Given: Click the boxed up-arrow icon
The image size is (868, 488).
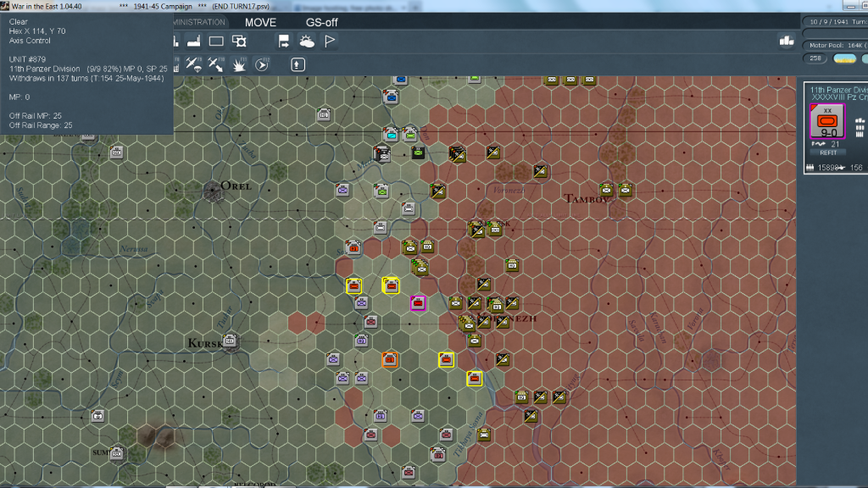Looking at the screenshot, I should tap(298, 64).
